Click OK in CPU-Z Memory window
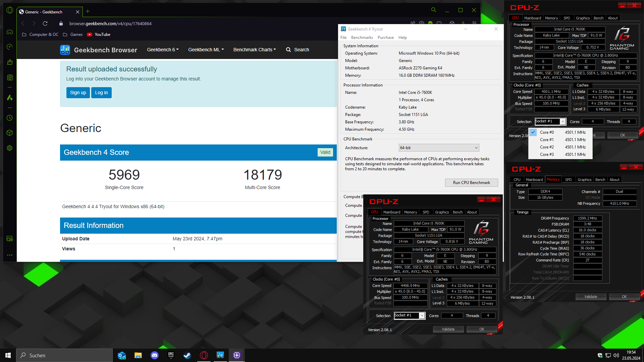644x362 pixels. click(624, 297)
